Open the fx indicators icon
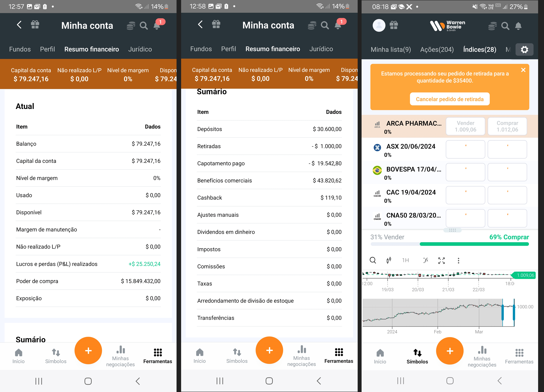 click(x=425, y=260)
